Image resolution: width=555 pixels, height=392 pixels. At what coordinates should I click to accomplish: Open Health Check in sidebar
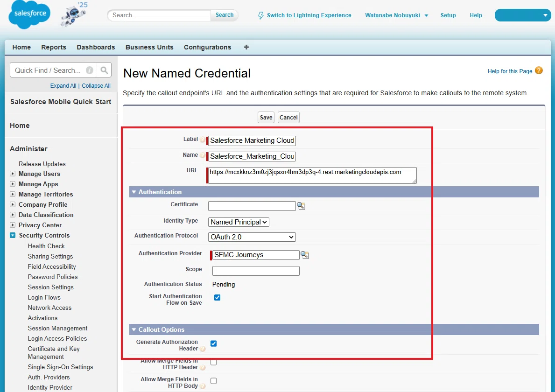coord(46,246)
